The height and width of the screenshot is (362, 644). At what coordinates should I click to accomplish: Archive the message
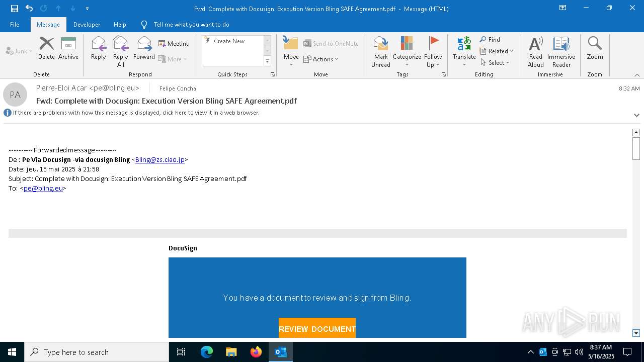click(68, 48)
